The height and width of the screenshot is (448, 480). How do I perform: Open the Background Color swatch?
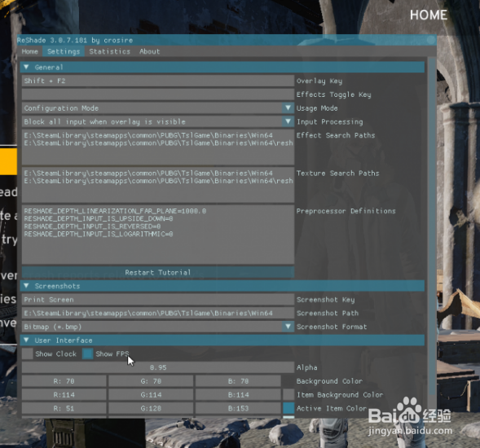point(288,381)
